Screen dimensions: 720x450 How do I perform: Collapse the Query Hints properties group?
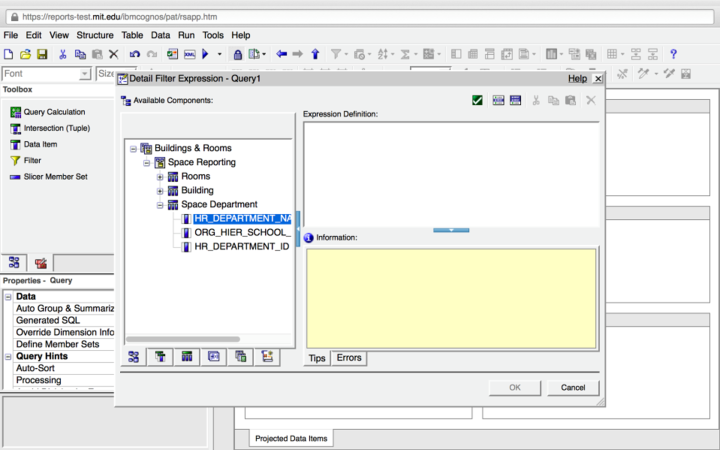point(9,356)
